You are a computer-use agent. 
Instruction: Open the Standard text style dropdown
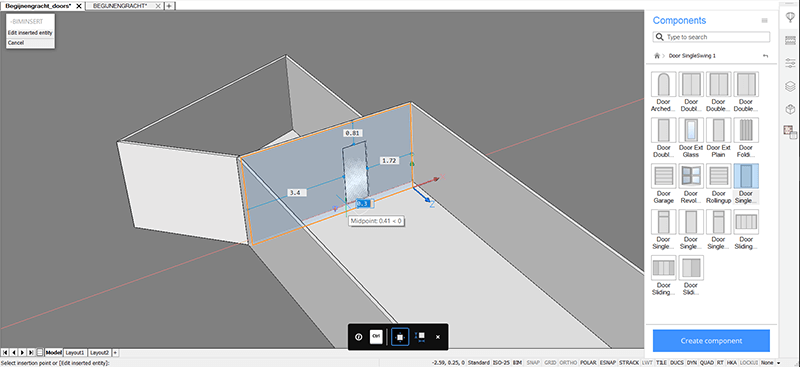[479, 362]
